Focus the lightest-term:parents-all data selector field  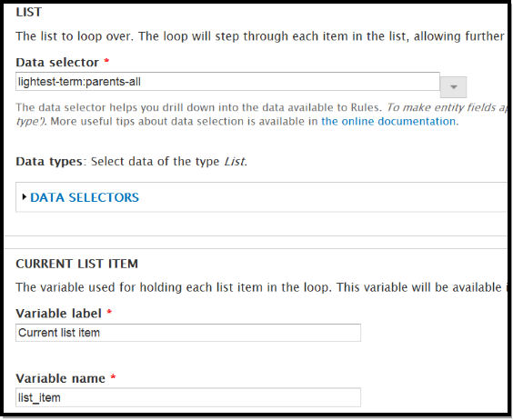point(227,82)
